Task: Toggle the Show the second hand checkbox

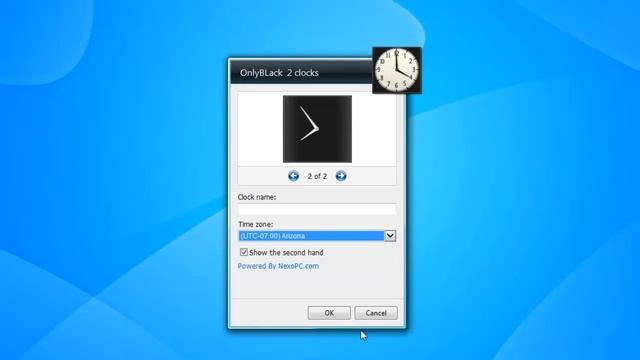Action: click(x=244, y=252)
